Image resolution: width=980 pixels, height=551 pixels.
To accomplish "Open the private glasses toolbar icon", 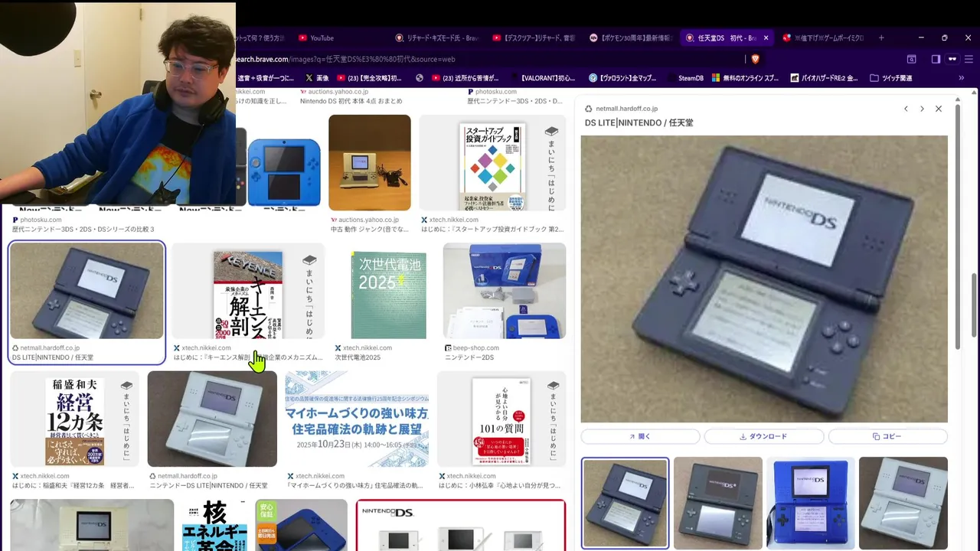I will pos(952,59).
